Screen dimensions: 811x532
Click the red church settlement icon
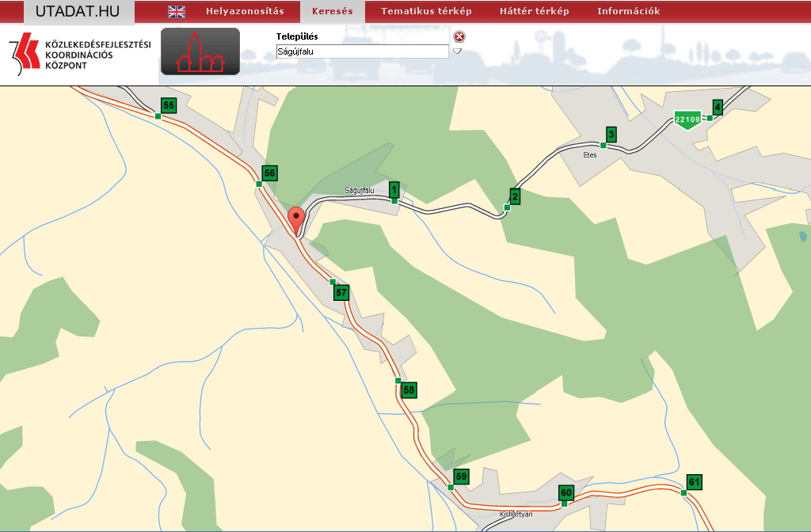[200, 52]
